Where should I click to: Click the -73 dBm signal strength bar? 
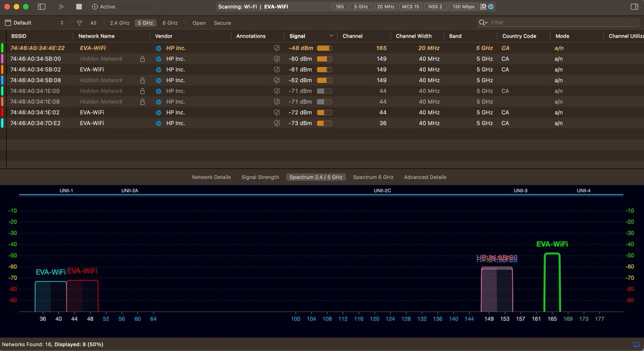click(x=324, y=123)
